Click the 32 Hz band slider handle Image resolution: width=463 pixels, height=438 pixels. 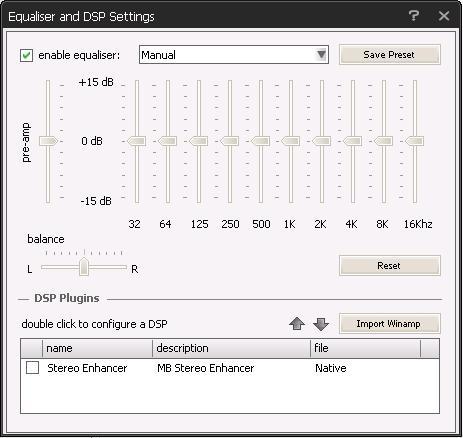coord(136,141)
